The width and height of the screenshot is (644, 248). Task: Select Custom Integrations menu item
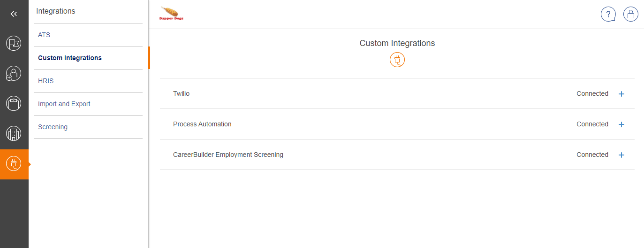[x=70, y=58]
